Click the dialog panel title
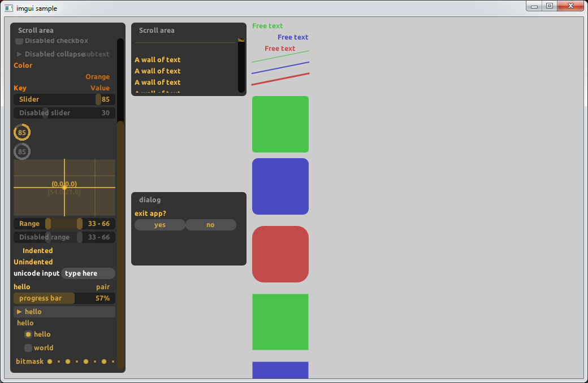Image resolution: width=588 pixels, height=383 pixels. point(150,200)
